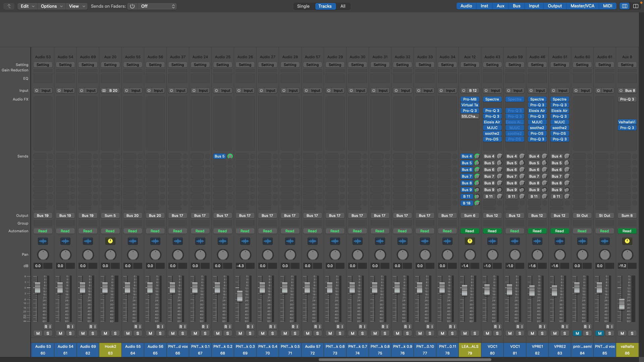This screenshot has width=644, height=362.
Task: Open the Edit dropdown menu
Action: tap(27, 6)
